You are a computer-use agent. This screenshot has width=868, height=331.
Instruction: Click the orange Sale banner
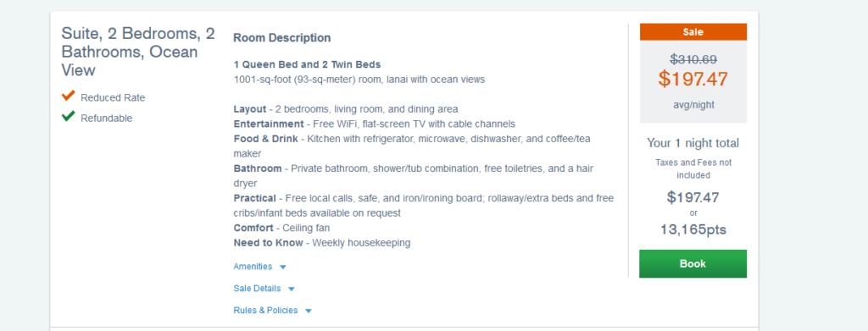(693, 32)
